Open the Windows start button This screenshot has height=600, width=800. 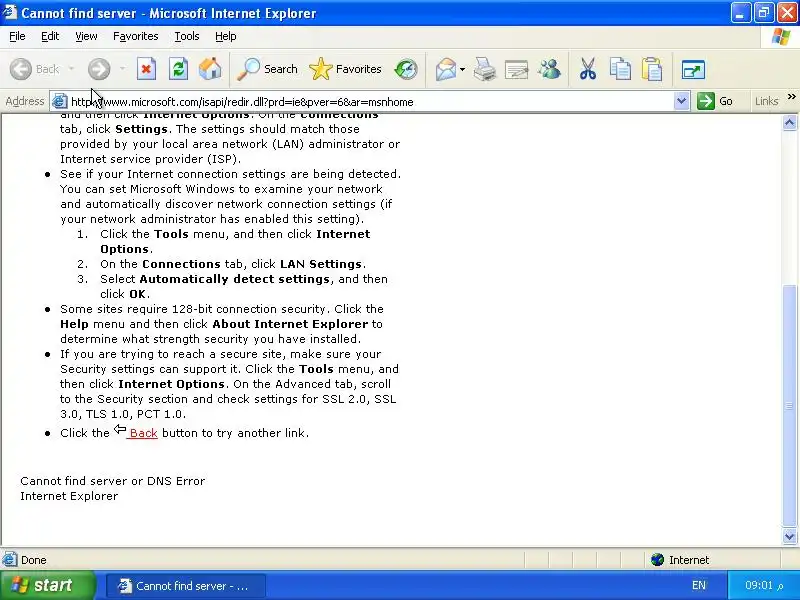click(47, 585)
